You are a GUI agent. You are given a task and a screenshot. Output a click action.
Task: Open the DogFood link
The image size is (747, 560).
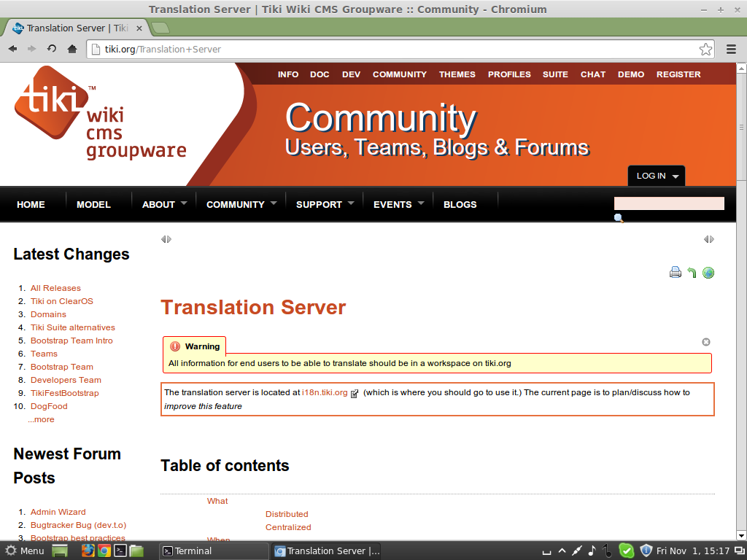(x=49, y=406)
